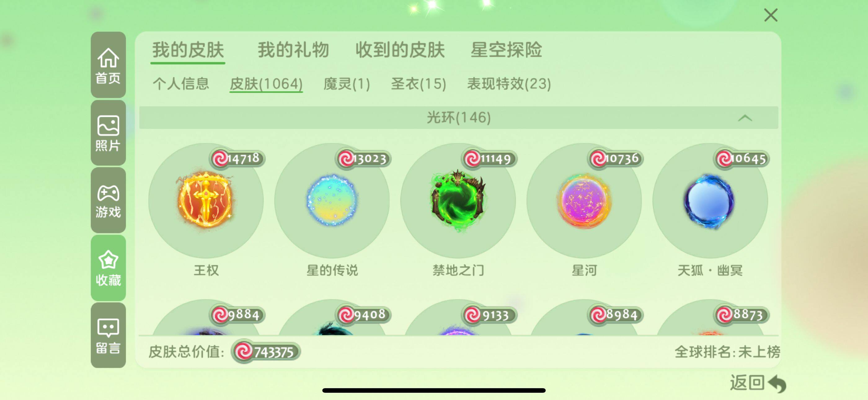Open the 首页 home sidebar icon

pyautogui.click(x=108, y=65)
